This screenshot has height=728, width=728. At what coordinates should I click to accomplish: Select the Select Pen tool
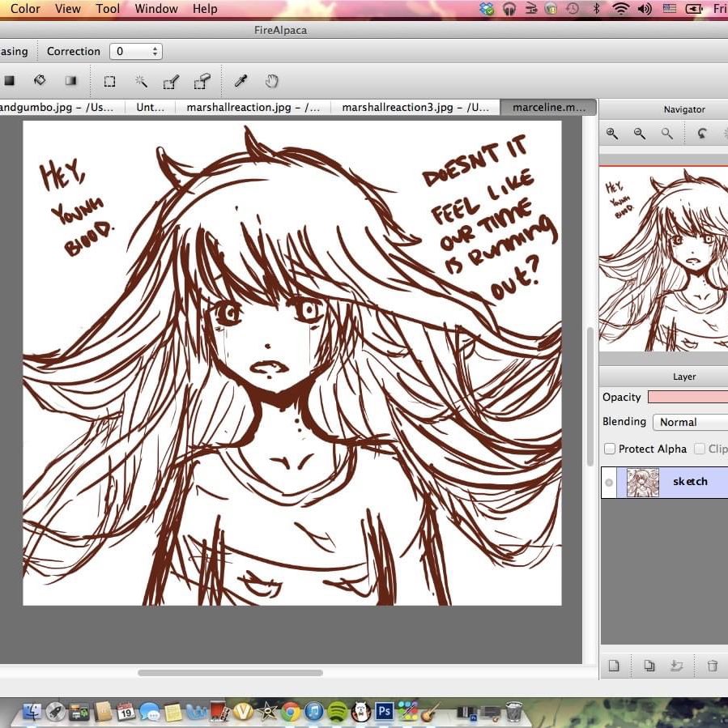click(172, 82)
